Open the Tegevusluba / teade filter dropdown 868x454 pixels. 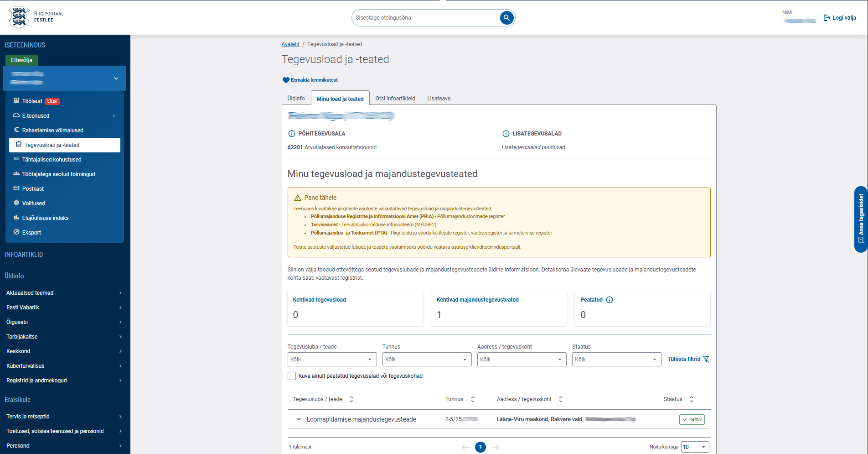point(332,360)
